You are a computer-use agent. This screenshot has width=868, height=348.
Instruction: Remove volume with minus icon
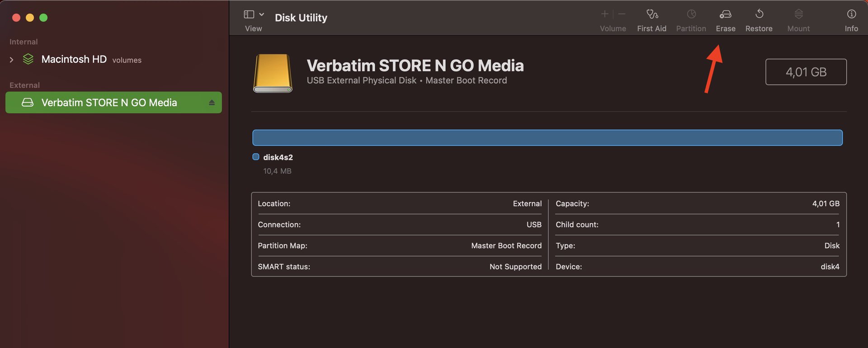622,14
